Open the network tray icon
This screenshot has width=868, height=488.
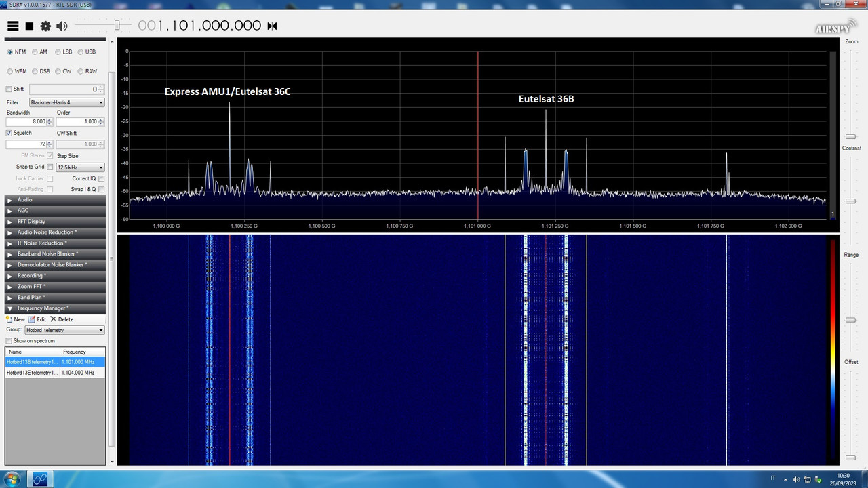[x=808, y=479]
